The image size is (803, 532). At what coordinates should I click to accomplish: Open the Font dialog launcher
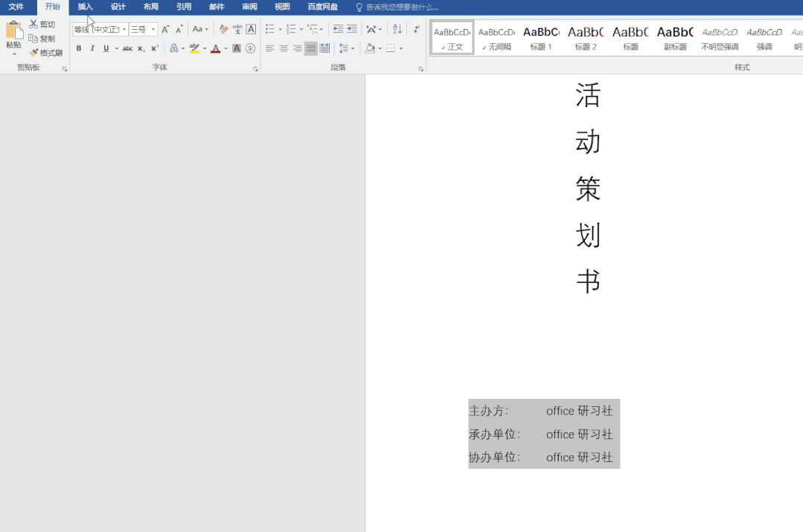point(255,68)
